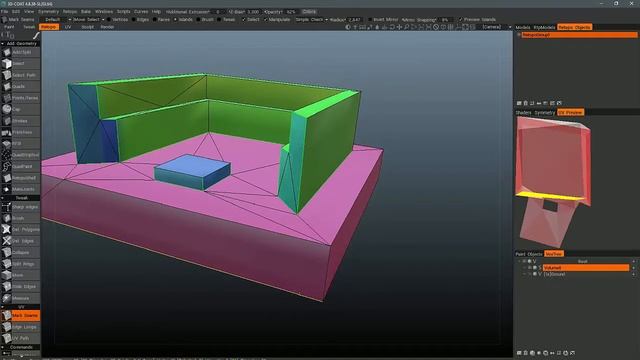Screen dimensions: 640x360
Task: Activate the UV Path tool
Action: [x=20, y=338]
